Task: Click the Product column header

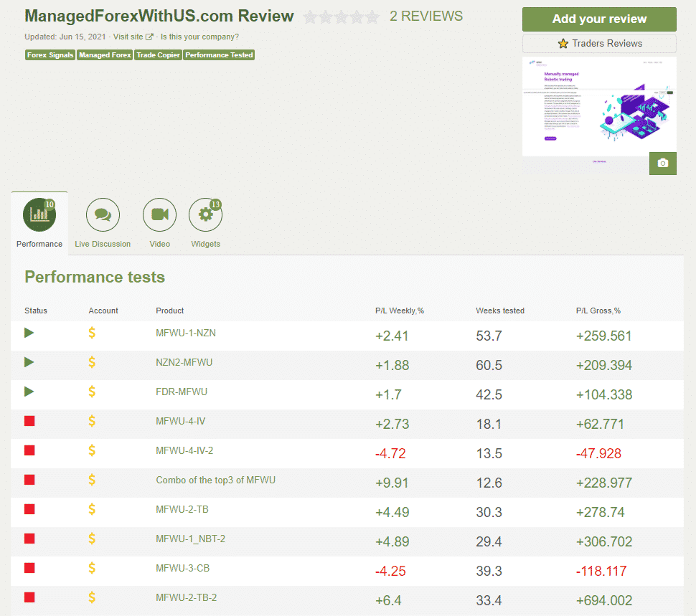Action: (x=169, y=311)
